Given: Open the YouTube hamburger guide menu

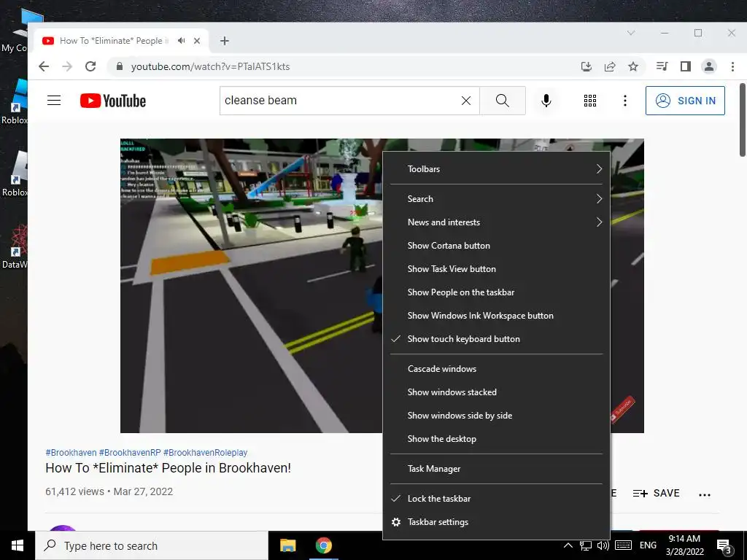Looking at the screenshot, I should tap(54, 101).
